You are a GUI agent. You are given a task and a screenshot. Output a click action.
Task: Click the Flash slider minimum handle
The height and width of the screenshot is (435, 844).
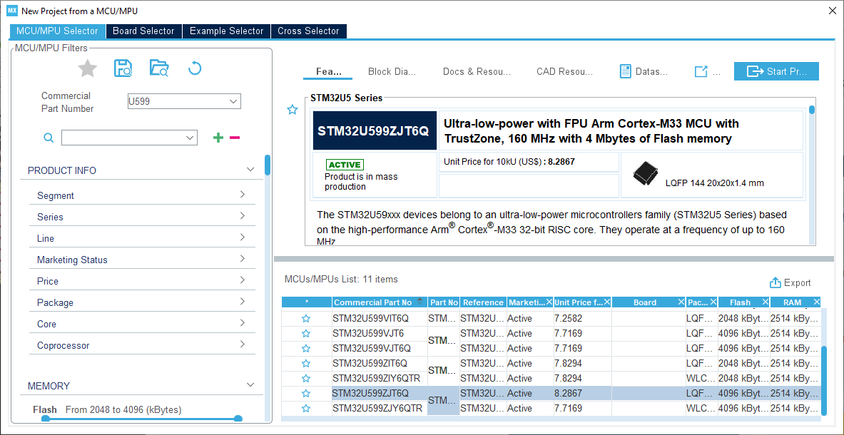[x=46, y=419]
